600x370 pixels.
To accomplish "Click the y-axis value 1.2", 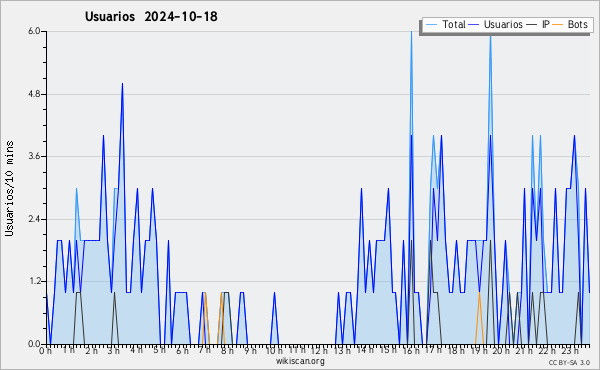I will 34,281.
